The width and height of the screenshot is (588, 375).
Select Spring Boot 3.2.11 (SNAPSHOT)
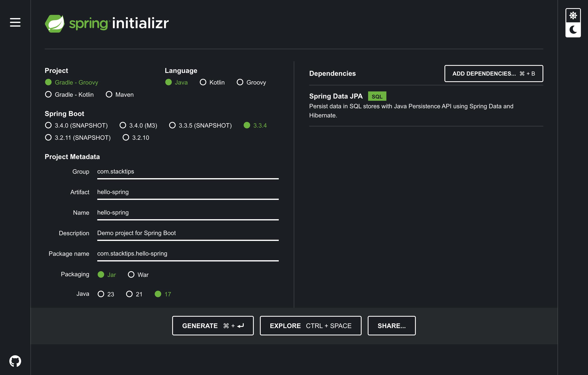pyautogui.click(x=78, y=138)
